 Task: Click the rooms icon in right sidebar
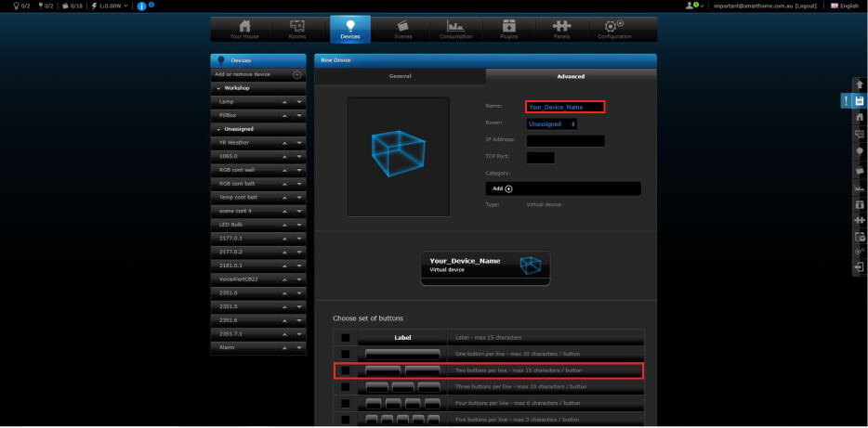pyautogui.click(x=859, y=134)
